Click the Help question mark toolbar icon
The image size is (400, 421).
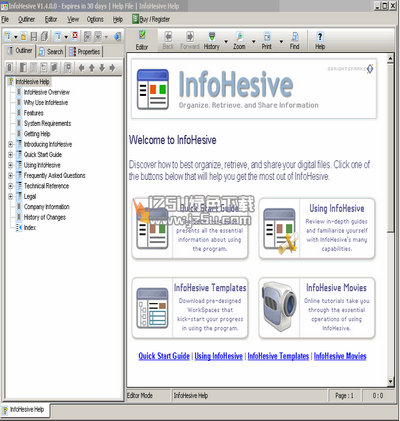click(x=320, y=36)
